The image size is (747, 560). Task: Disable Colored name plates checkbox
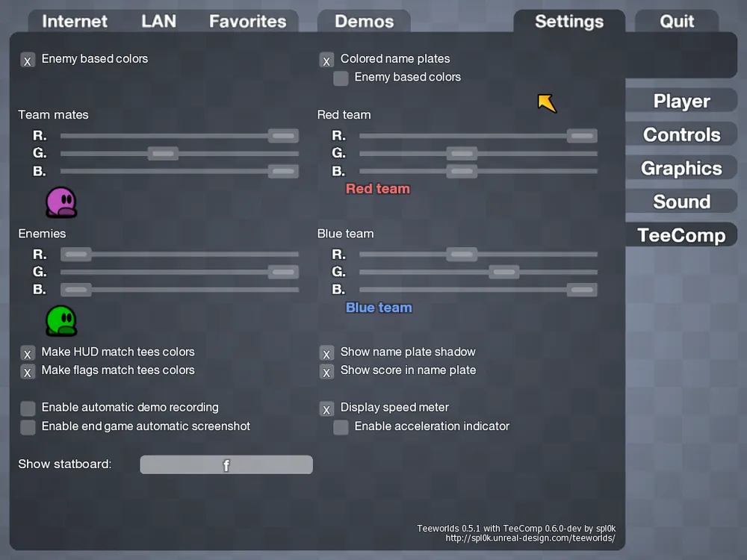(x=326, y=60)
